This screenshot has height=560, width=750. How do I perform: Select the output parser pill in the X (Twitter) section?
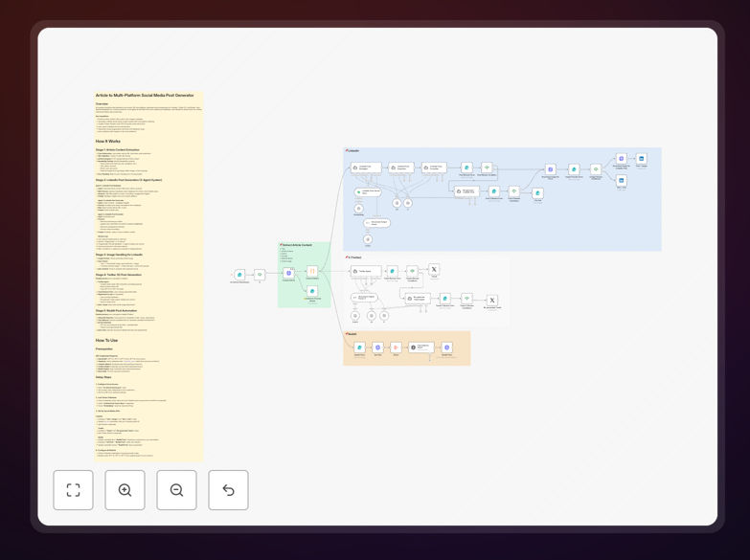point(364,298)
